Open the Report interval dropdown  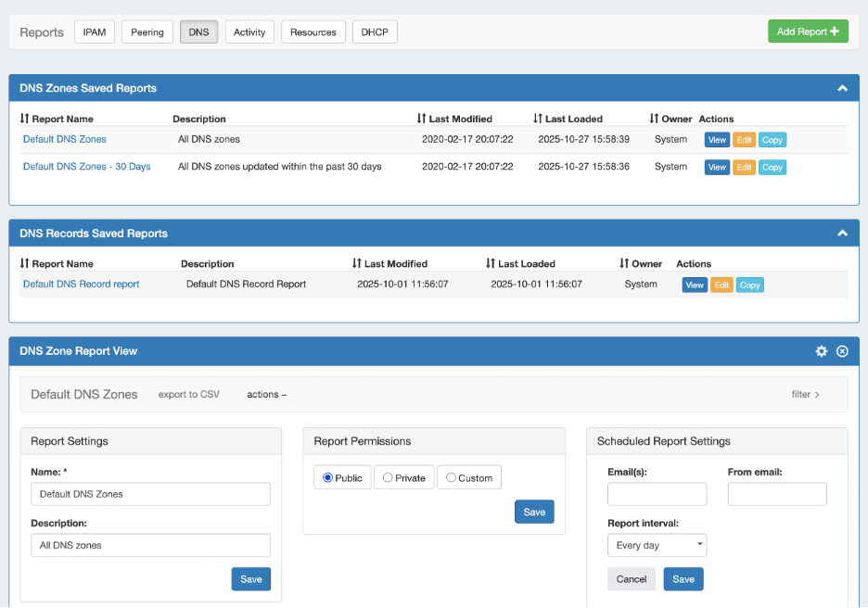click(x=657, y=545)
